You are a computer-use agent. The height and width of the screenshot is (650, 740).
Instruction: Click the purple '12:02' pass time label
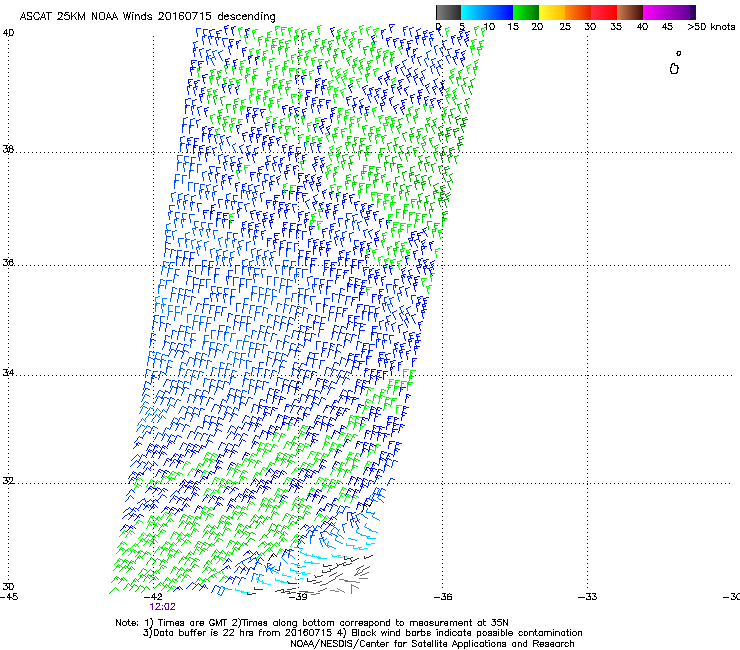tap(162, 607)
